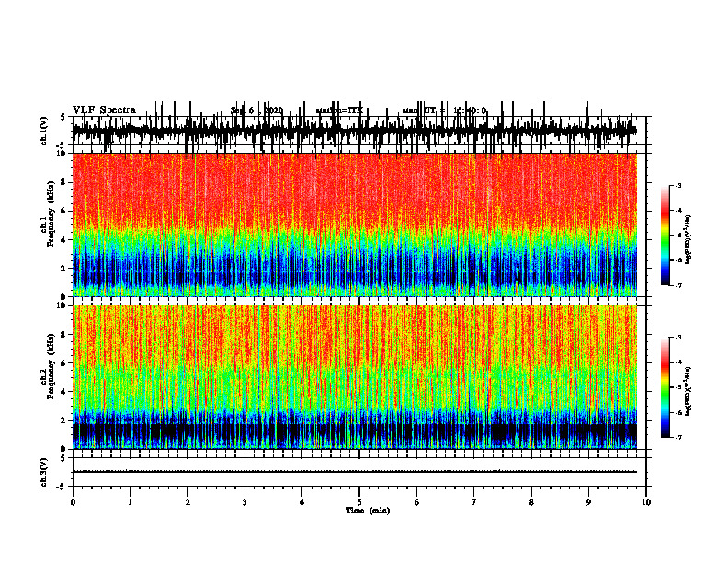Click the "VLF Spectra" title text

[104, 110]
